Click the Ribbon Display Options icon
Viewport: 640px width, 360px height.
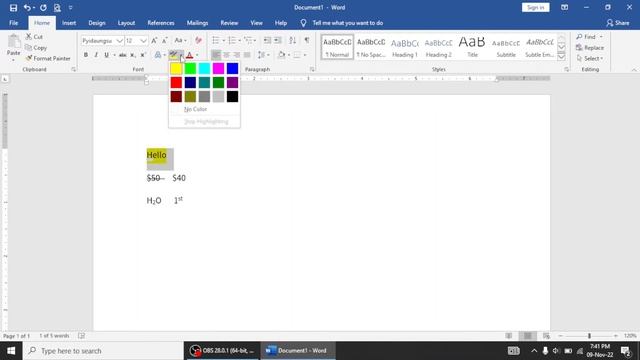click(564, 8)
